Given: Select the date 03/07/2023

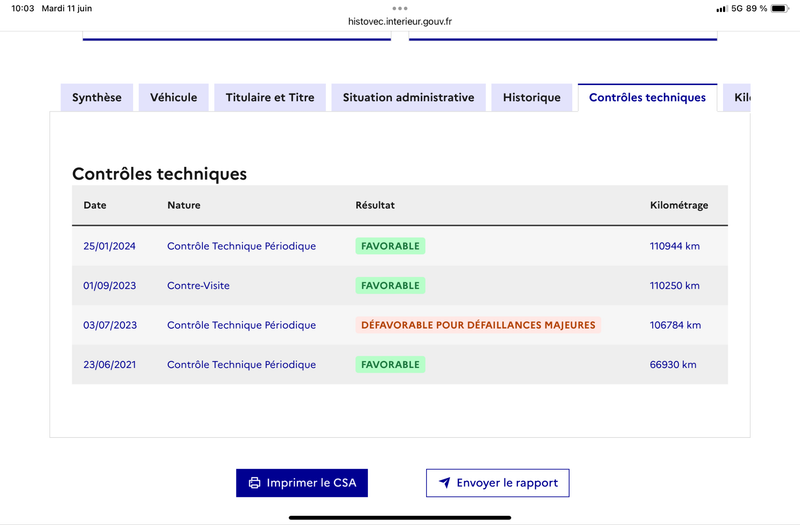Looking at the screenshot, I should [x=110, y=325].
